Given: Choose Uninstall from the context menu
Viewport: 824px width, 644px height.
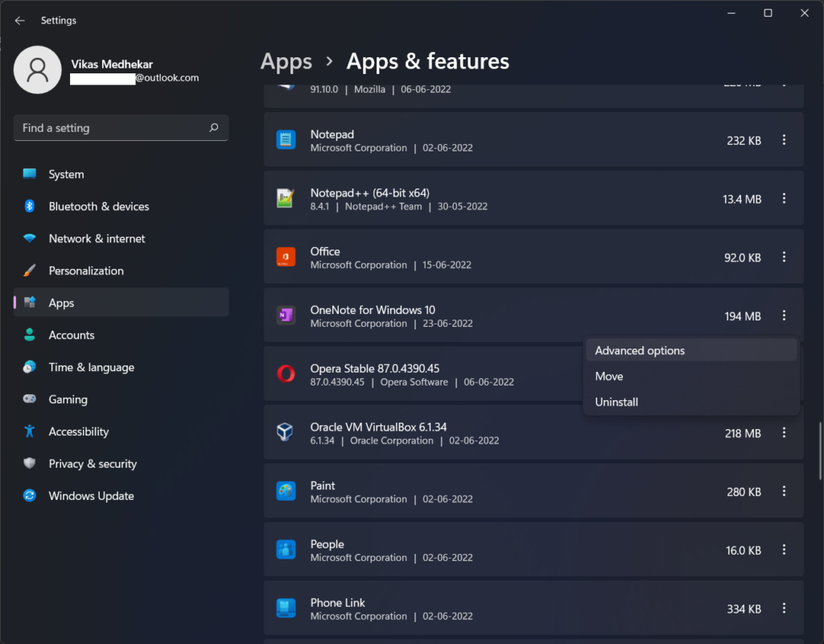Looking at the screenshot, I should coord(691,402).
